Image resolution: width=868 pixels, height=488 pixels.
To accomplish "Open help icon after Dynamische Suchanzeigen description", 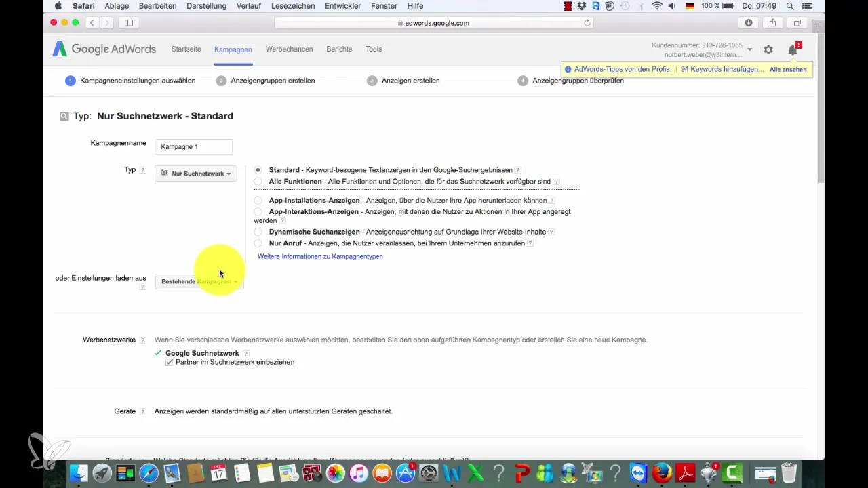I will click(x=552, y=232).
